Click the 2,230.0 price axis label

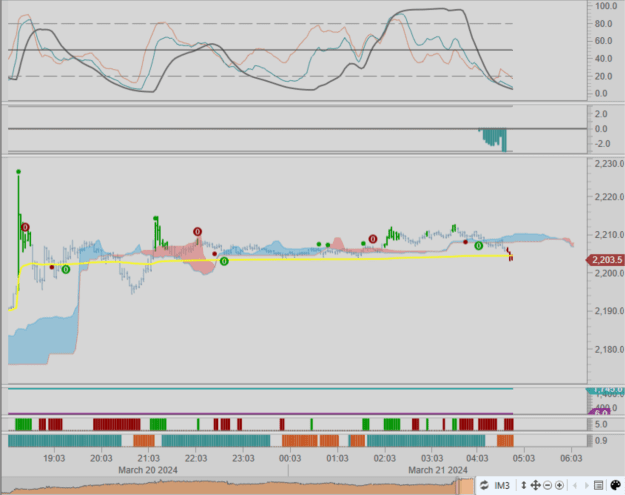[x=609, y=163]
